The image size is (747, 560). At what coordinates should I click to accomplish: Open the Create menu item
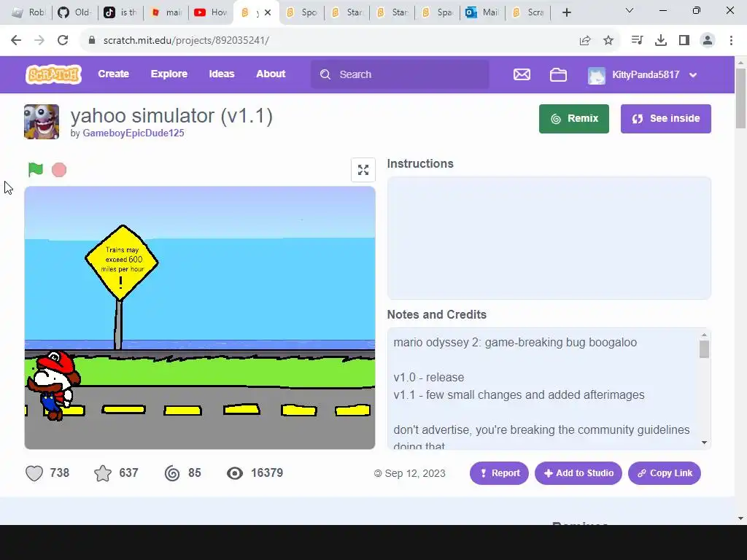pos(113,74)
